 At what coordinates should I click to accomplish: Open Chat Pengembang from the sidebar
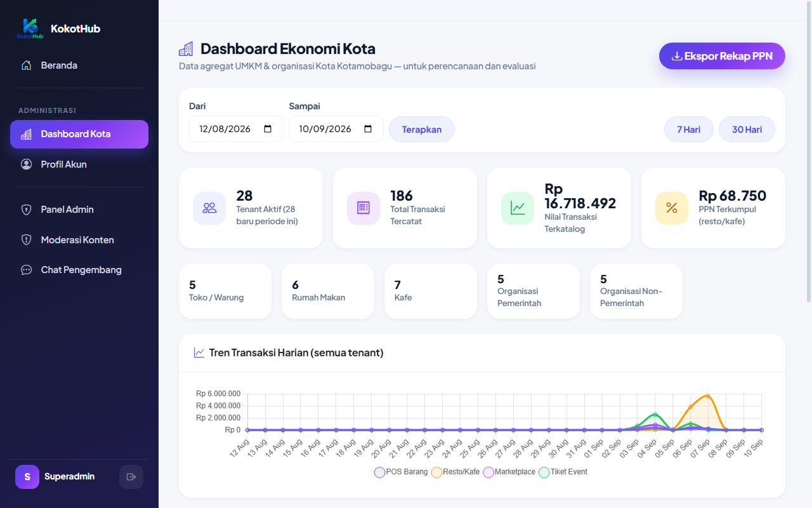(79, 270)
